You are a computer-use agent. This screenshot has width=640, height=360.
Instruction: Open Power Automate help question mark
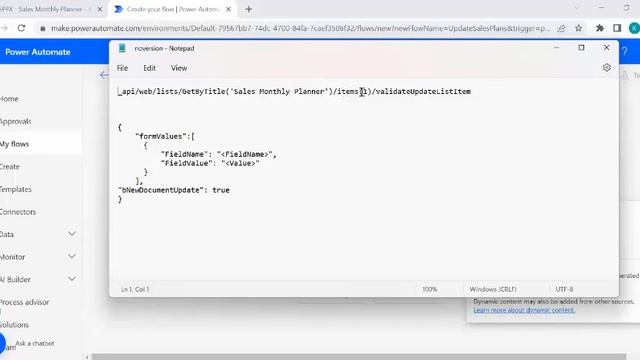pos(624,52)
